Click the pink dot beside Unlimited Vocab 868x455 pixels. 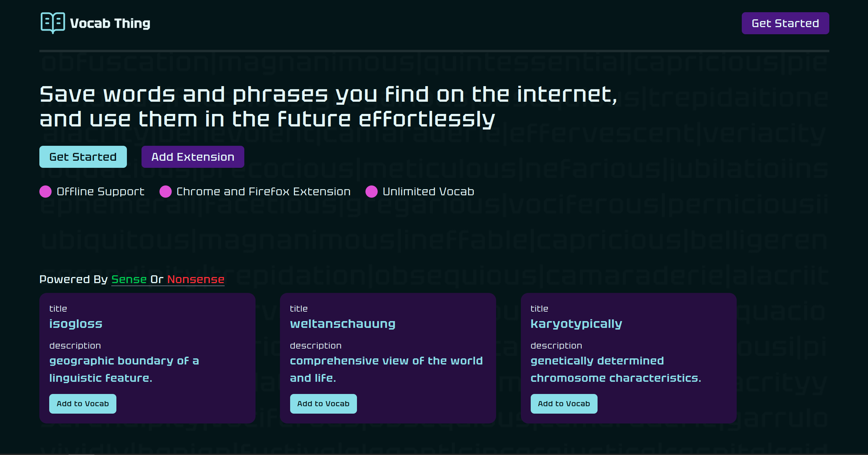[x=371, y=192]
